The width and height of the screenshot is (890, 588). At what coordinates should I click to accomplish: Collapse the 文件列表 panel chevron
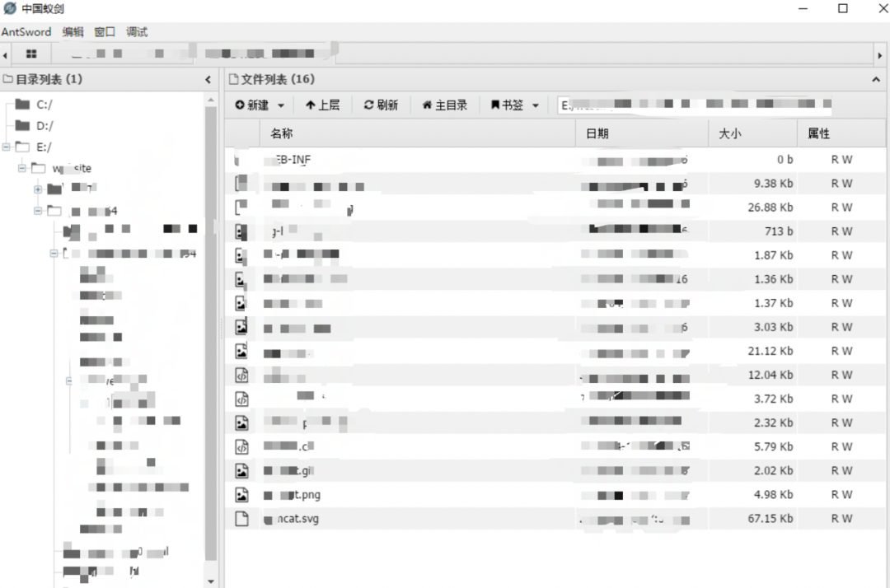(x=876, y=80)
